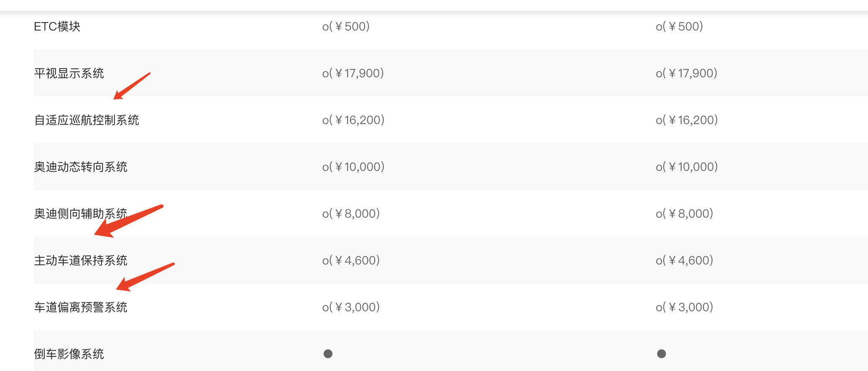Select second column ¥3,000 lane departure option
The height and width of the screenshot is (371, 868).
[684, 307]
